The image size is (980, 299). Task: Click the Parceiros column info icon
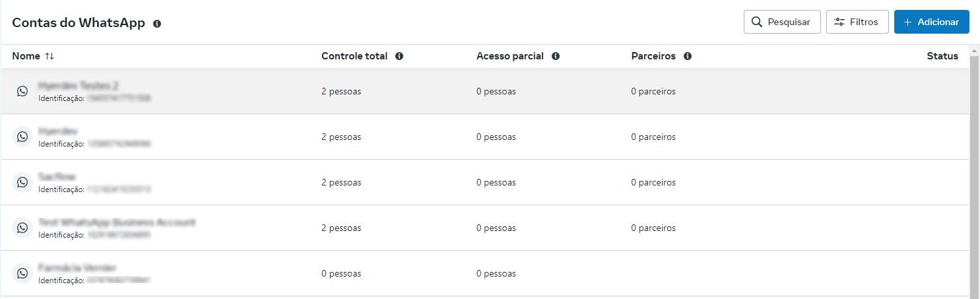(x=688, y=57)
